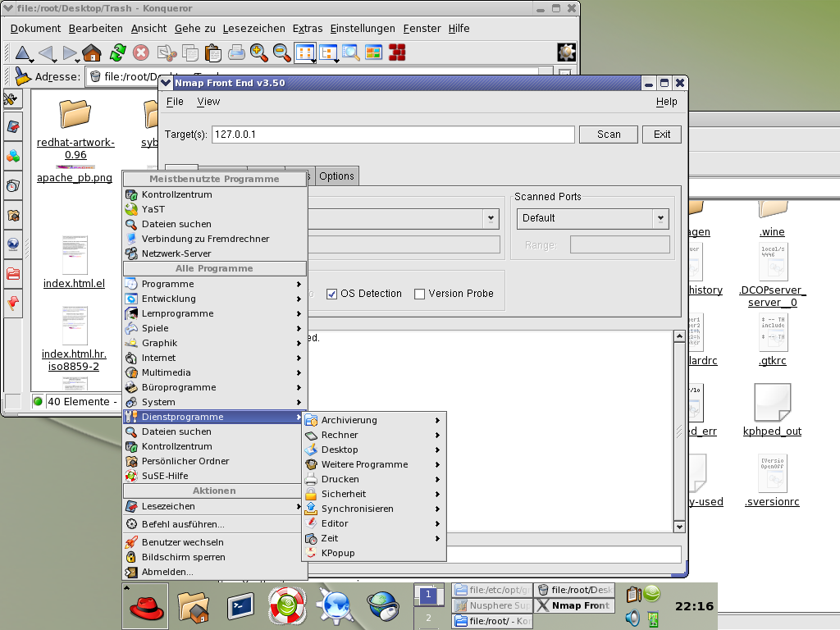Click the Nmap output scrollbar up arrow

coord(679,336)
